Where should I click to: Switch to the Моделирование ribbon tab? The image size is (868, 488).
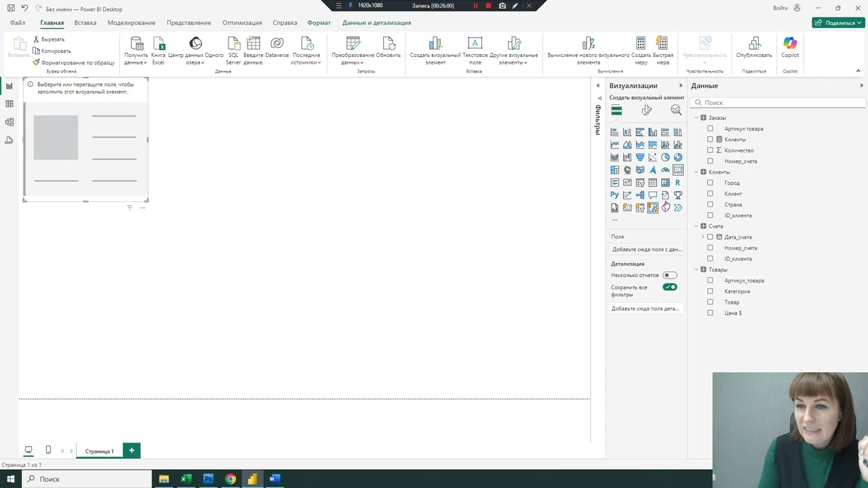click(x=132, y=22)
